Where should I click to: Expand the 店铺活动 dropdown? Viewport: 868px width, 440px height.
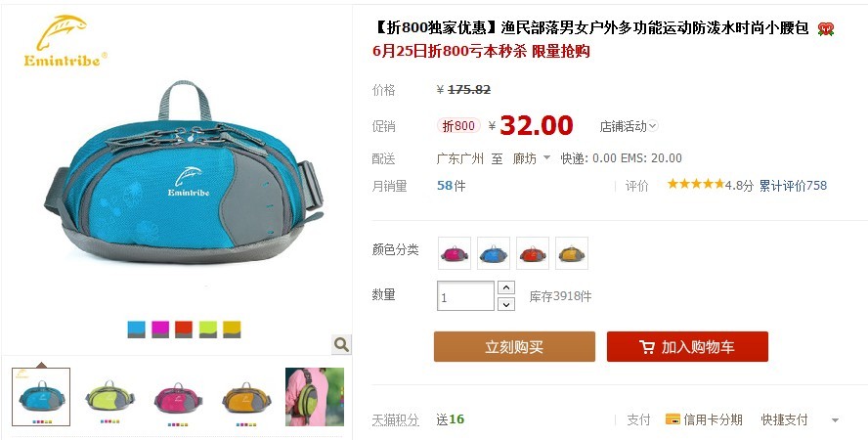(629, 126)
